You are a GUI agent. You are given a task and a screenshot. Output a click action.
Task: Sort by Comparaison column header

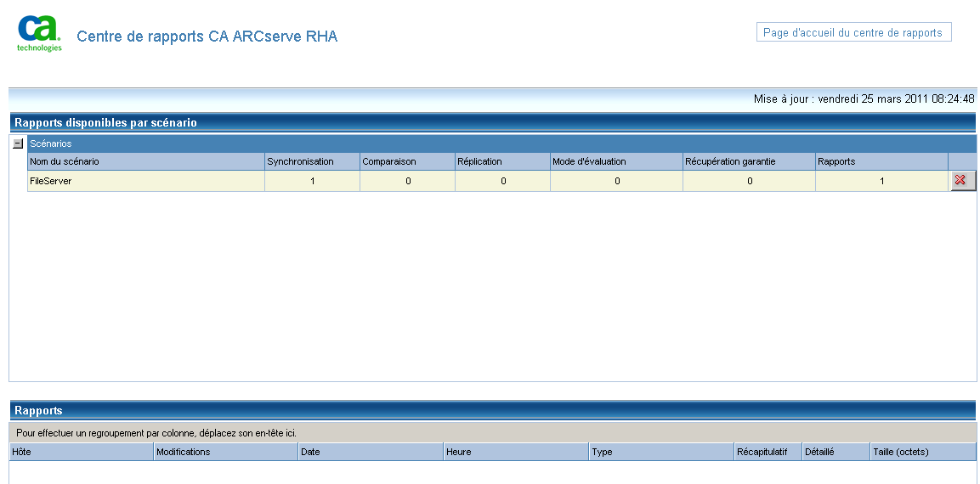tap(407, 161)
